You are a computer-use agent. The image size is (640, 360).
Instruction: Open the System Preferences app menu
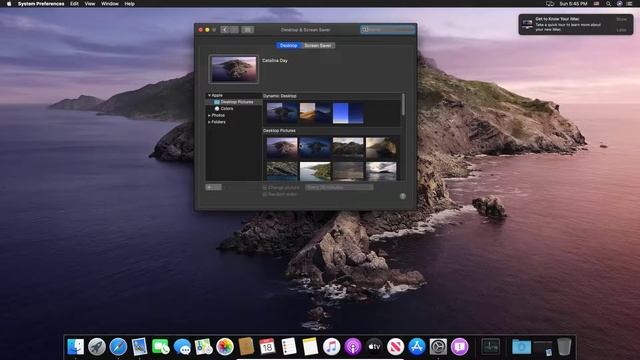point(41,4)
